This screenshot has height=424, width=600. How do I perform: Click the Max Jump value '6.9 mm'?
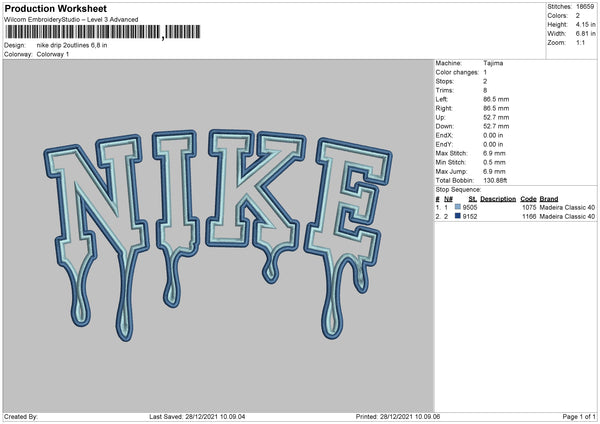click(x=494, y=171)
